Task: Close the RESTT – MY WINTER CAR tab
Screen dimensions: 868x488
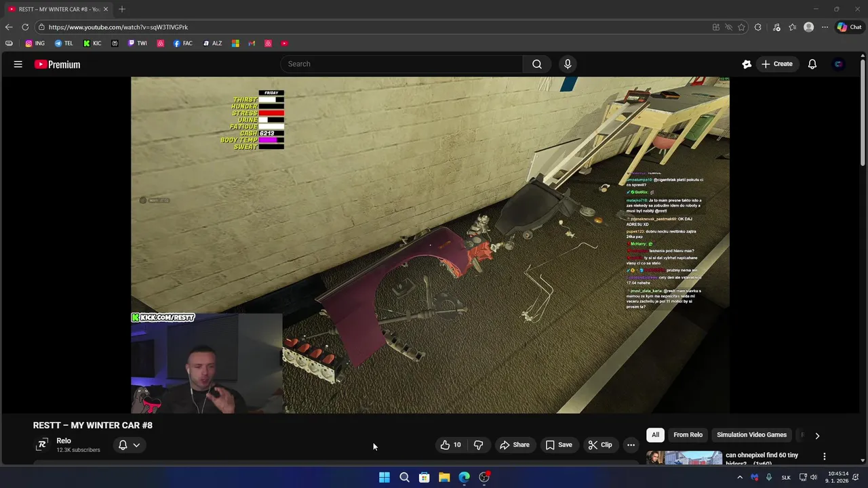Action: [x=106, y=9]
